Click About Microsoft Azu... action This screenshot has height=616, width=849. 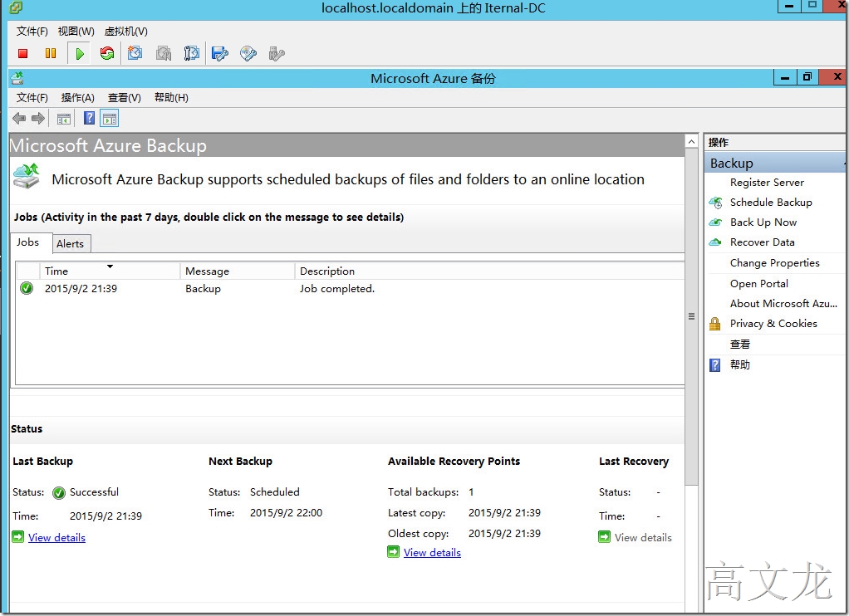click(x=783, y=304)
